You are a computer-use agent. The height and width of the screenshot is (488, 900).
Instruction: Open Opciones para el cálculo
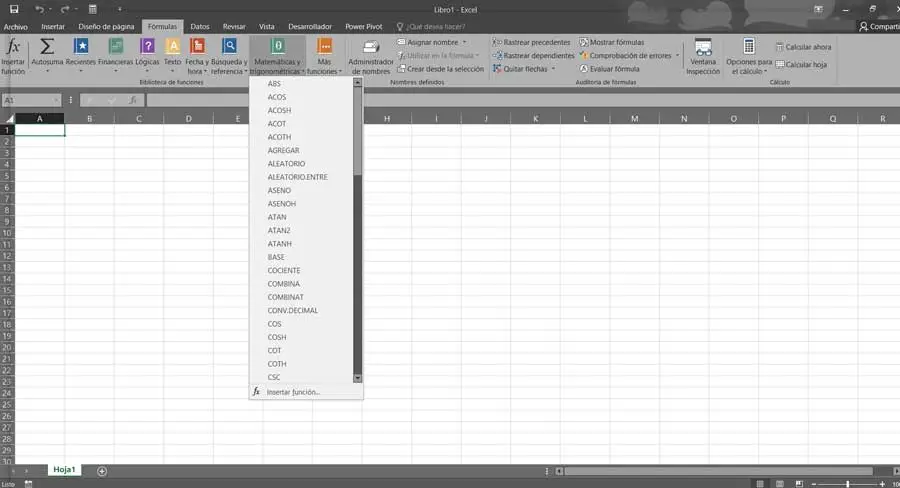click(x=749, y=56)
